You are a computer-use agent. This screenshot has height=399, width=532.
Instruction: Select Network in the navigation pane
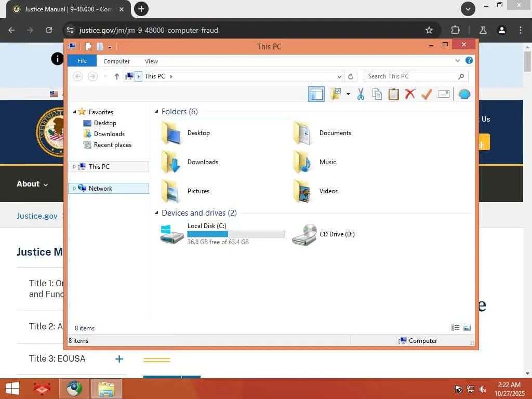click(x=100, y=188)
